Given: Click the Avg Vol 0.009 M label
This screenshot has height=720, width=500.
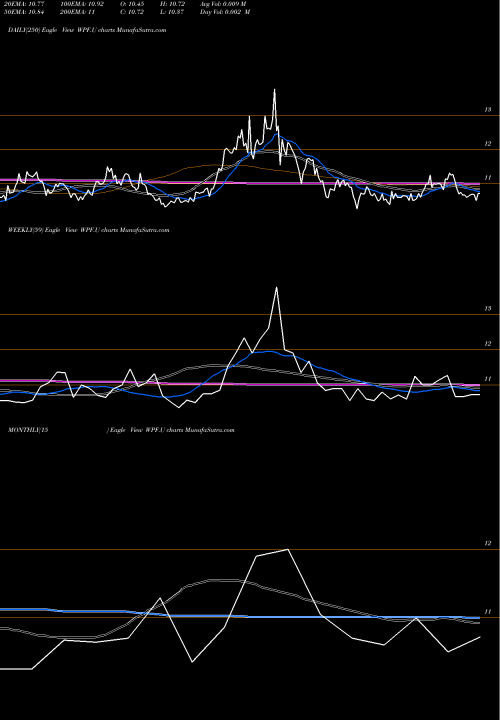Looking at the screenshot, I should tap(223, 4).
